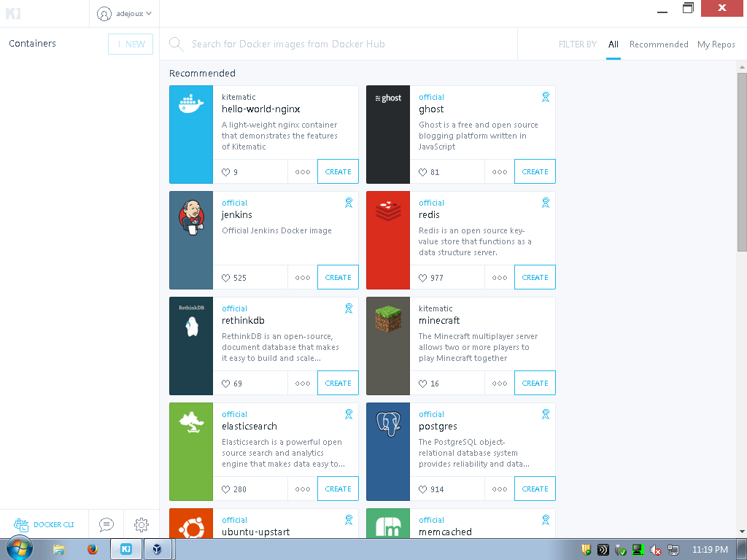Like the jenkins image via heart icon
747x560 pixels.
[226, 278]
